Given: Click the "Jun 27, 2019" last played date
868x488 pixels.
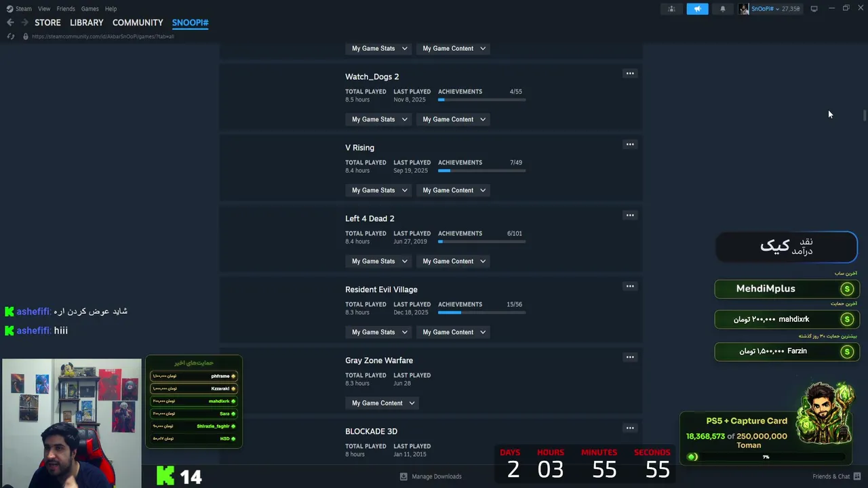Looking at the screenshot, I should pos(410,241).
